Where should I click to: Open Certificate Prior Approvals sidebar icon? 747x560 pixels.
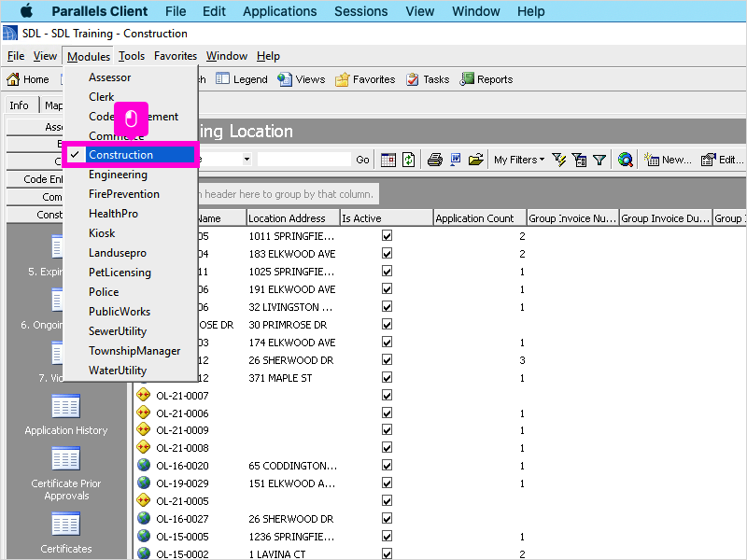pos(65,458)
